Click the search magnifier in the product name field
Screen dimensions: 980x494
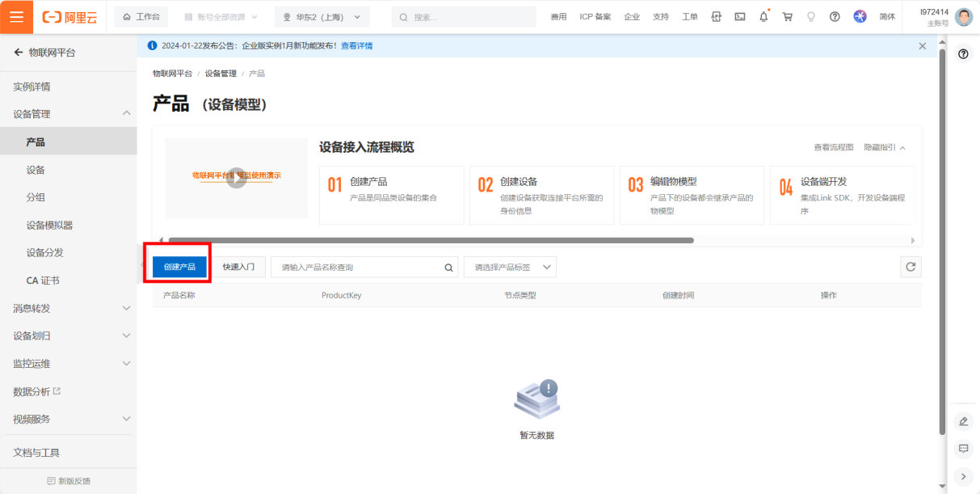pyautogui.click(x=448, y=268)
